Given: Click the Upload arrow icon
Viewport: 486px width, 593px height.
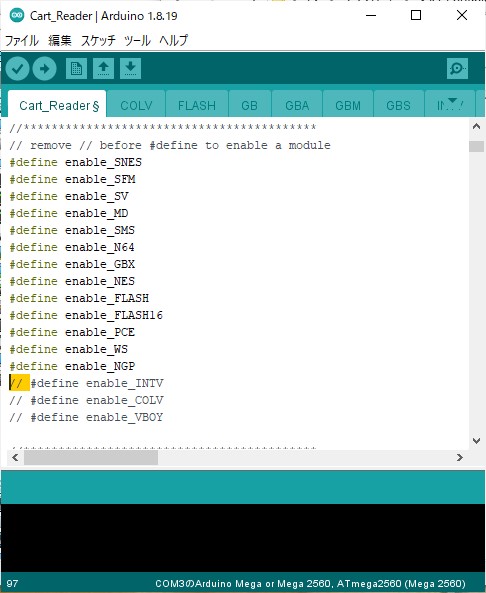Looking at the screenshot, I should [44, 69].
